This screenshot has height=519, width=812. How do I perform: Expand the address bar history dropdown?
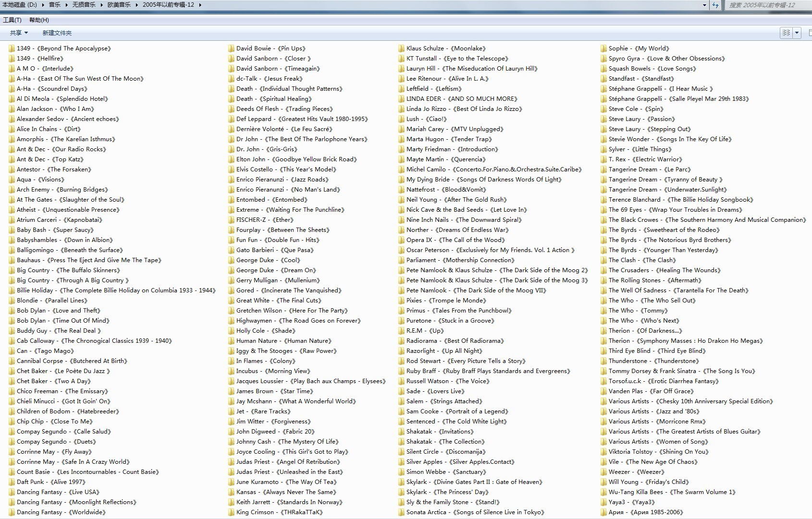(x=704, y=5)
